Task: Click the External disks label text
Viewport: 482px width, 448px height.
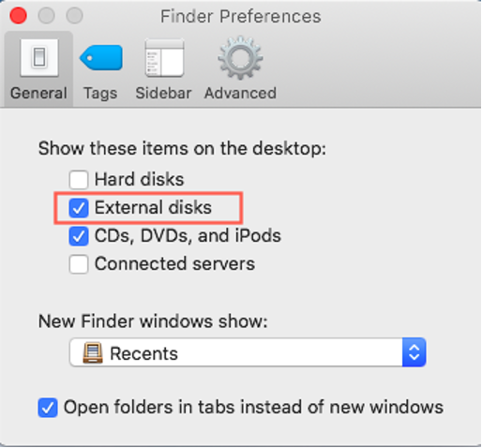Action: click(153, 207)
